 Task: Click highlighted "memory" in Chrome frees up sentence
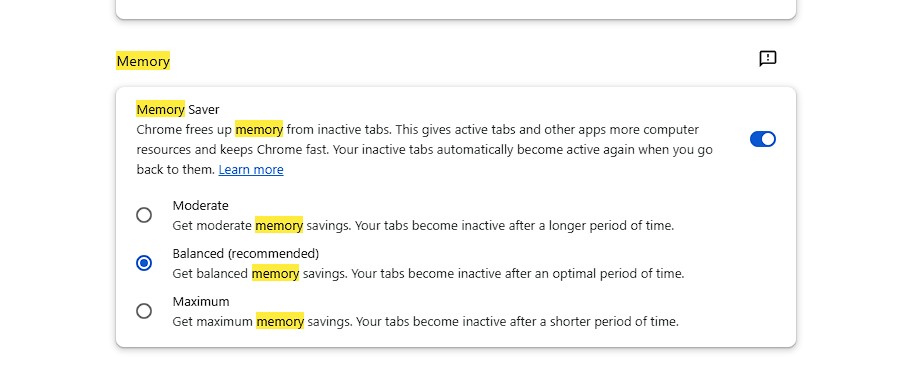pyautogui.click(x=259, y=129)
